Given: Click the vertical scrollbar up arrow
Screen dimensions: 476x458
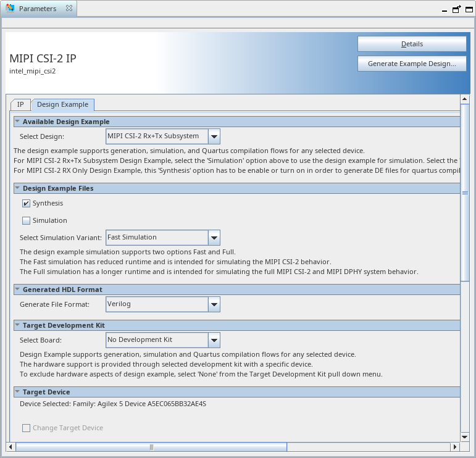Looking at the screenshot, I should click(x=465, y=99).
